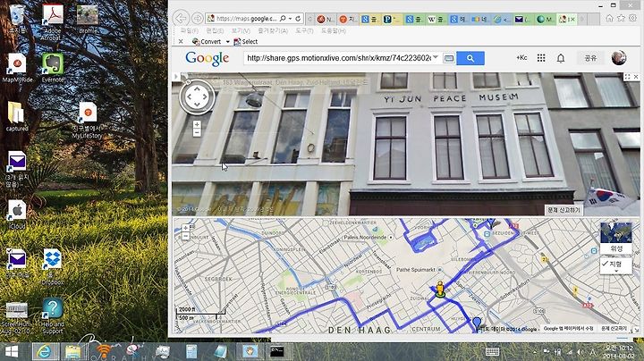
Task: Open the Windows Start button
Action: (12, 351)
